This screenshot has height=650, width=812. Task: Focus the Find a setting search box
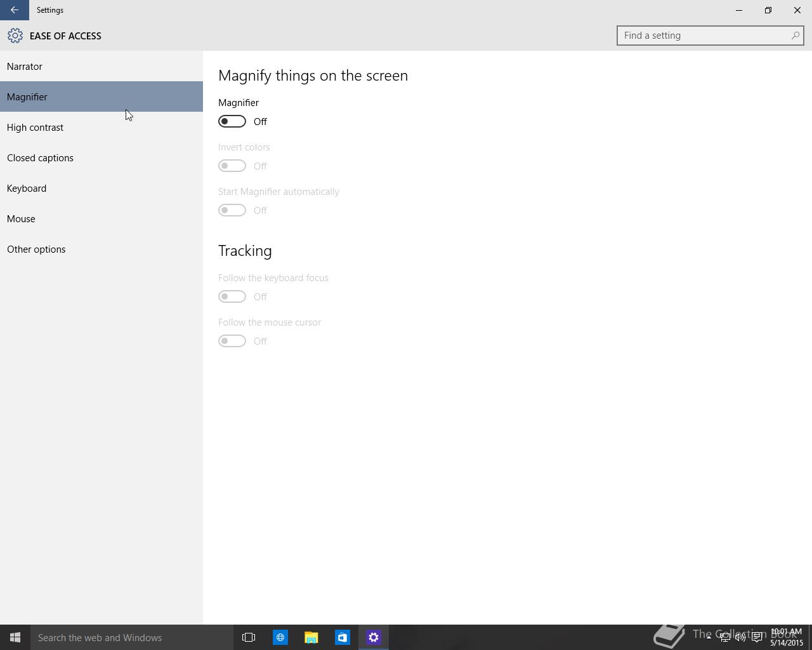[710, 36]
